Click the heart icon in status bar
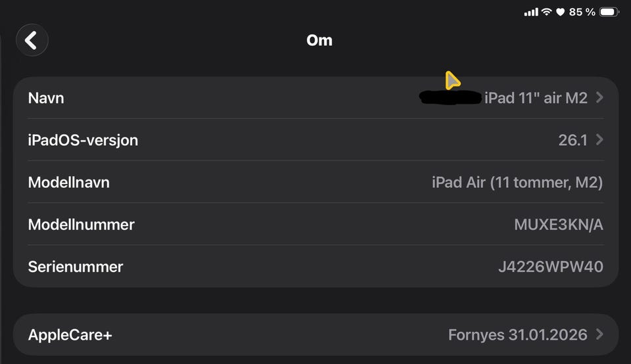This screenshot has height=364, width=631. click(x=561, y=12)
